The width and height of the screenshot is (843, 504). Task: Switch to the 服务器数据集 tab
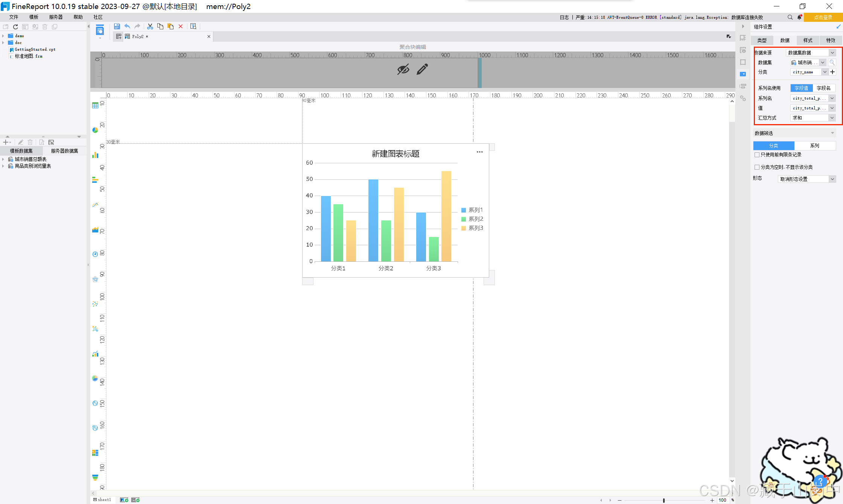click(x=65, y=151)
